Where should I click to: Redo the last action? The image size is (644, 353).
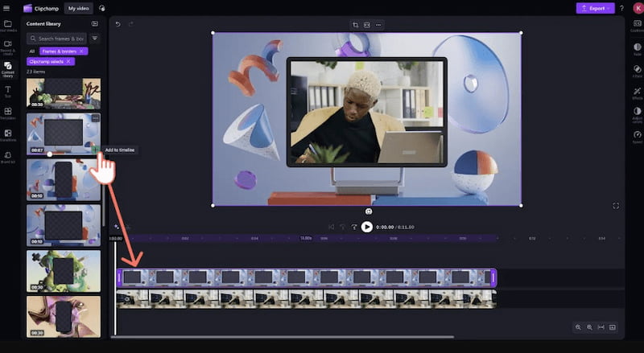point(131,24)
